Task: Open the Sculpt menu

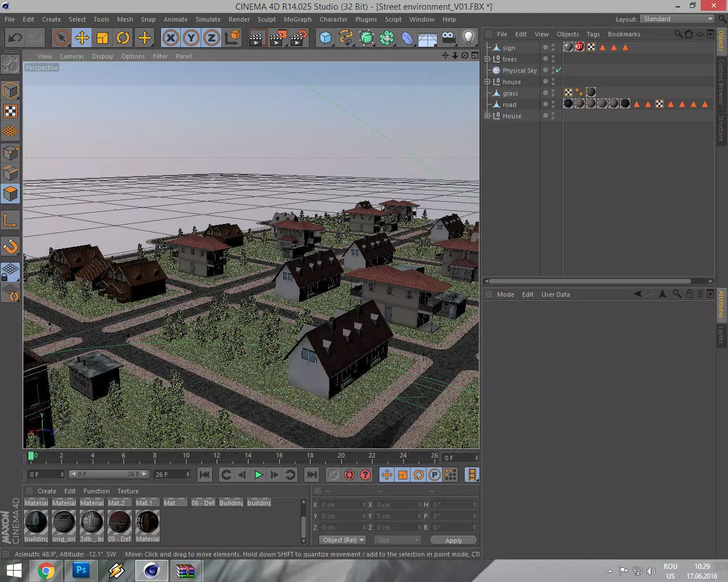Action: [267, 19]
